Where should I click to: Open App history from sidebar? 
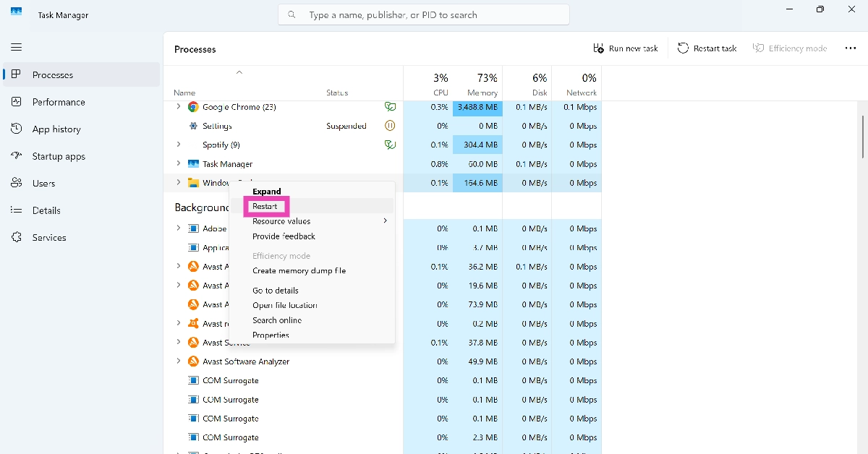(x=56, y=129)
